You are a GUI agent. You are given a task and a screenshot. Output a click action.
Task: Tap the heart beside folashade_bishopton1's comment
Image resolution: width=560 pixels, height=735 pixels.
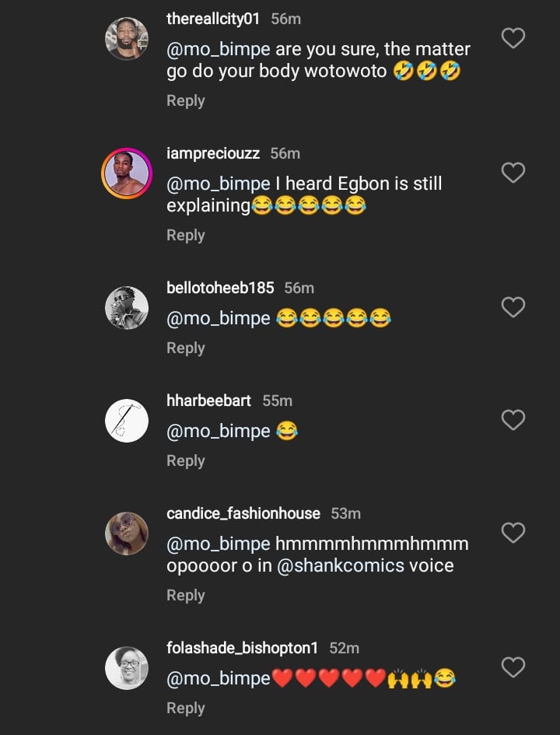coord(513,667)
